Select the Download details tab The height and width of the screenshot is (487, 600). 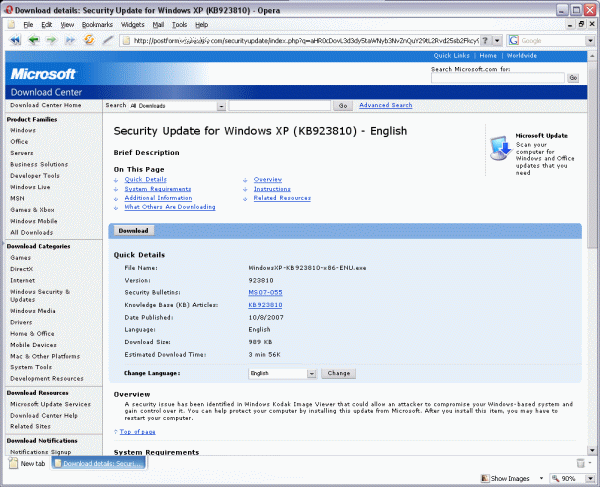(x=99, y=463)
